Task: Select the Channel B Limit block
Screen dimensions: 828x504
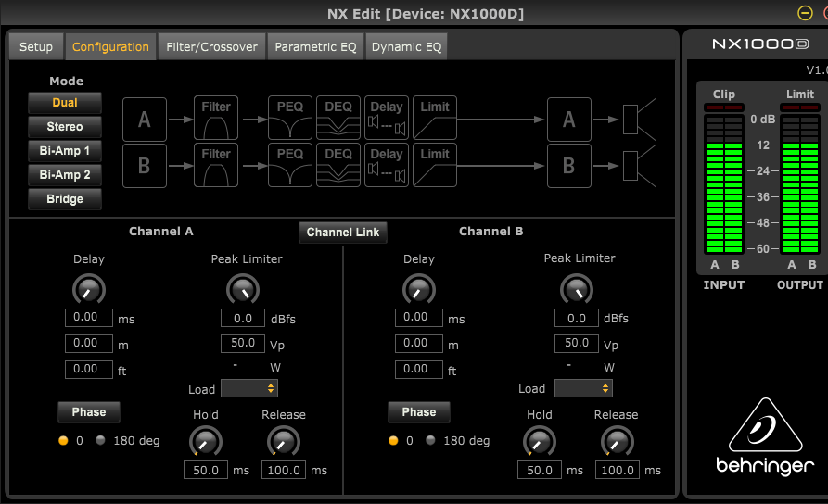Action: pos(435,165)
